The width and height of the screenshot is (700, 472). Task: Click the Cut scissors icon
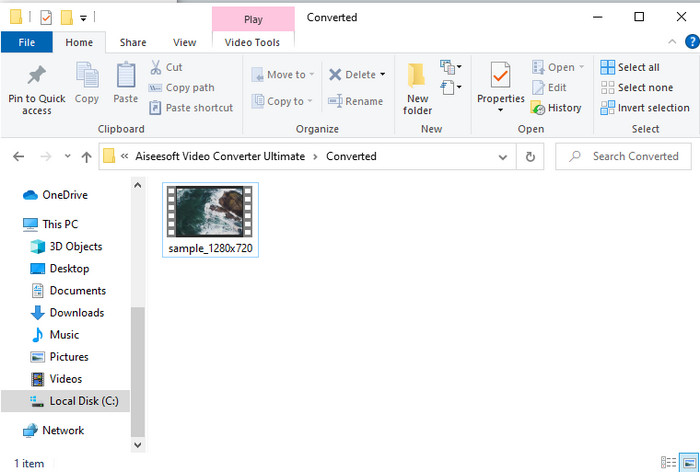coord(155,67)
